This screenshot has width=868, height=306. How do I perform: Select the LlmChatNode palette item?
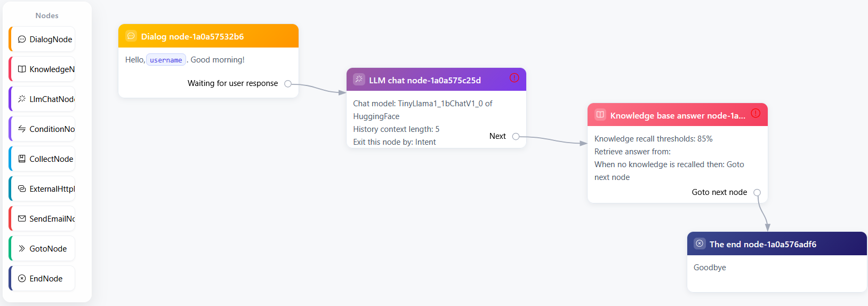coord(42,99)
